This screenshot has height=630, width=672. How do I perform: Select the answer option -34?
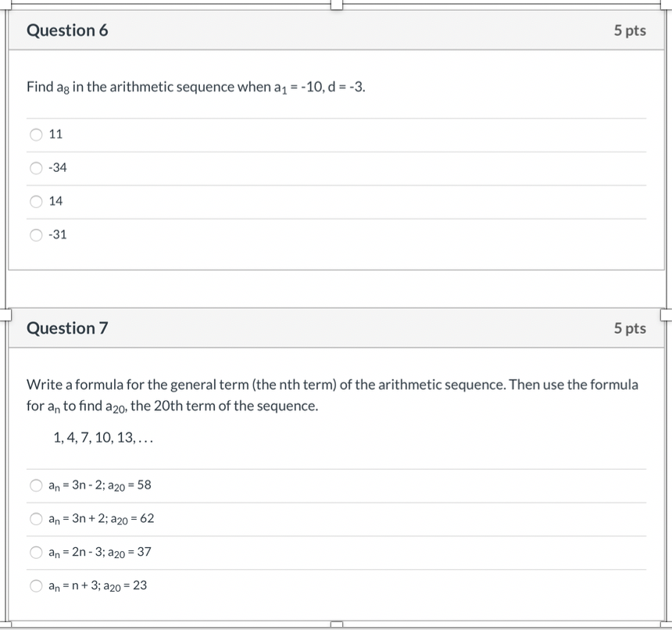36,168
